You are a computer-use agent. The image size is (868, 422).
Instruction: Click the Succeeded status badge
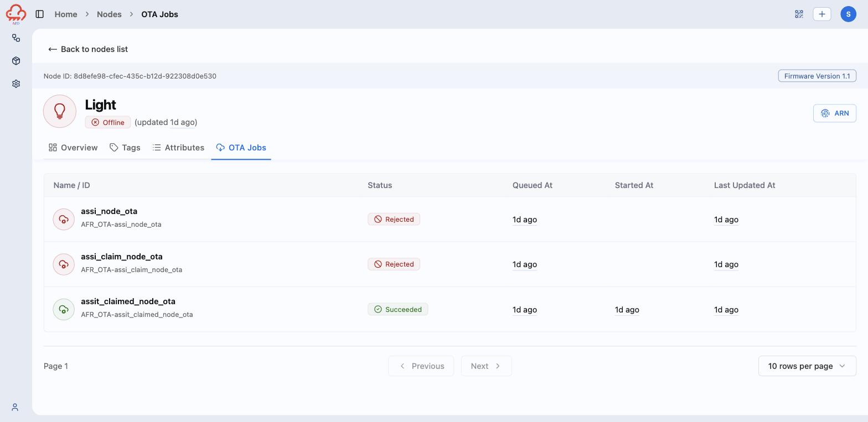397,309
